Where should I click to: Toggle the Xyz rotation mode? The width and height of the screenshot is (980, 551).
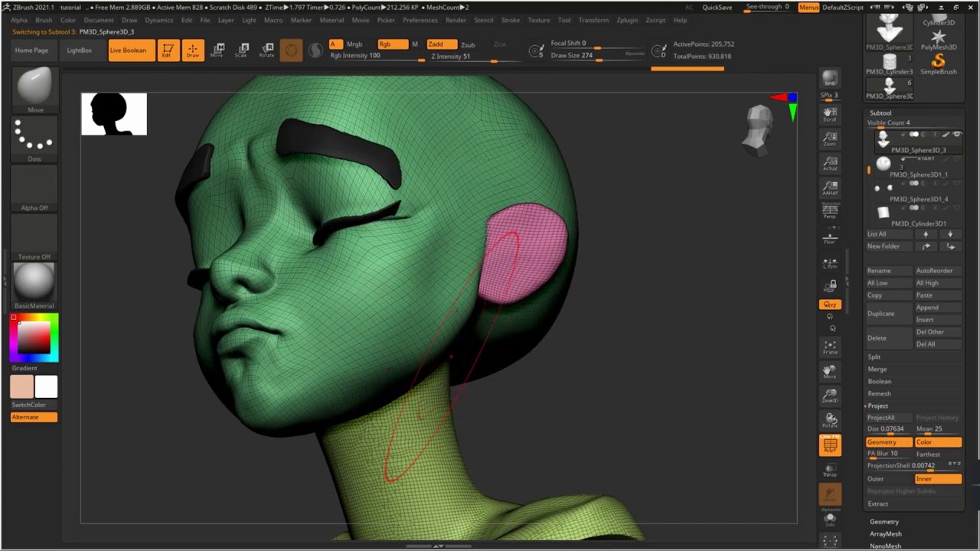tap(830, 305)
